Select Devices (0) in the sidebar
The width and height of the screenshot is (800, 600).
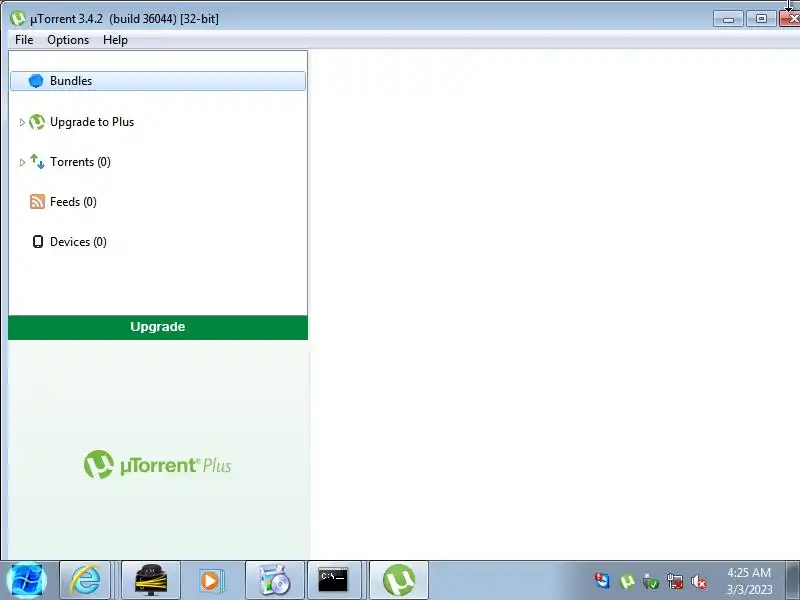[78, 241]
